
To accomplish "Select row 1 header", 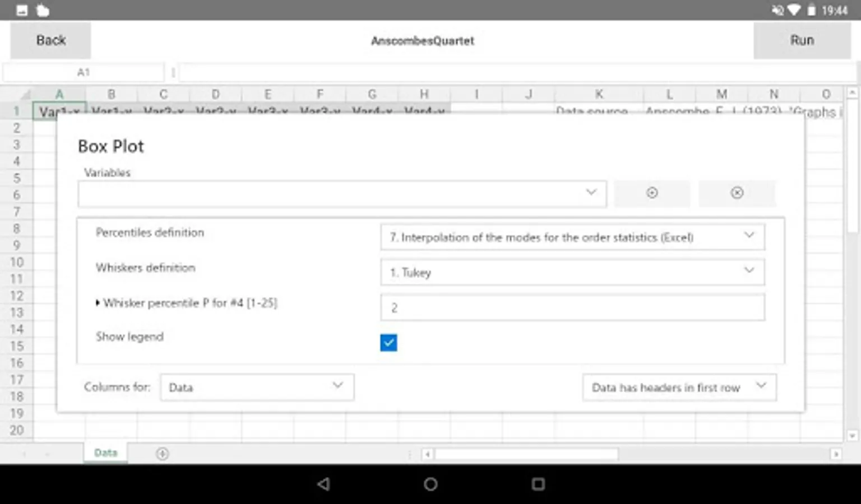I will (x=17, y=111).
